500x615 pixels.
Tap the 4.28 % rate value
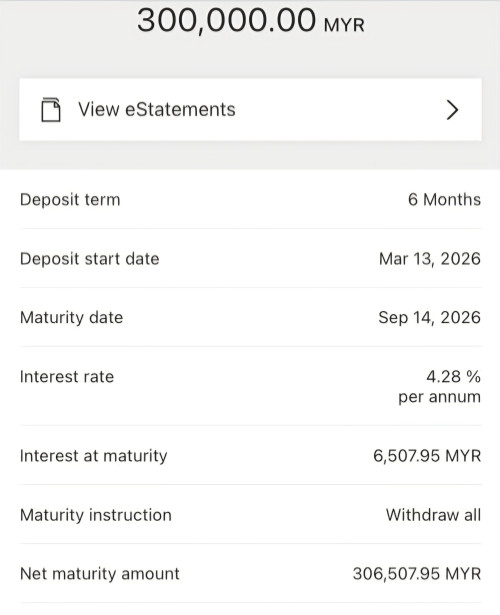(x=453, y=377)
